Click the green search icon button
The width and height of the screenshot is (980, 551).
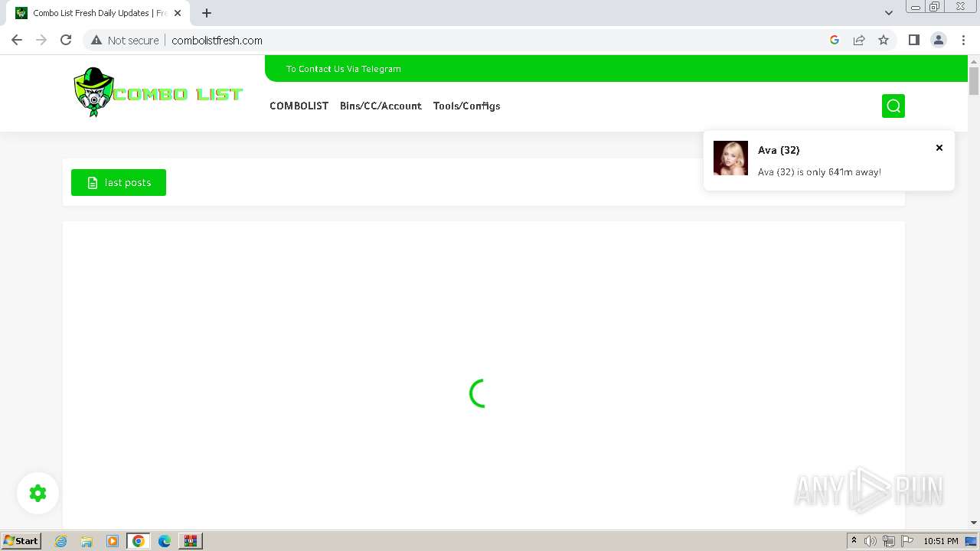[x=893, y=106]
